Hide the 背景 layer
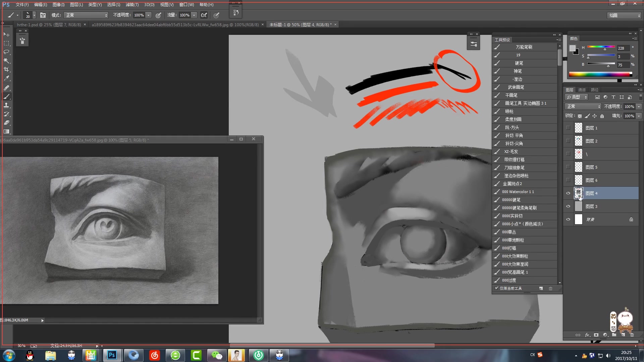The width and height of the screenshot is (644, 362). 568,219
